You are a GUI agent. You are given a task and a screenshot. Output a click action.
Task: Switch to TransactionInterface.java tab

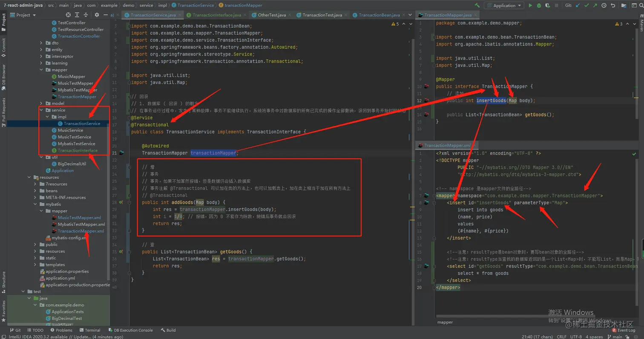(x=216, y=15)
